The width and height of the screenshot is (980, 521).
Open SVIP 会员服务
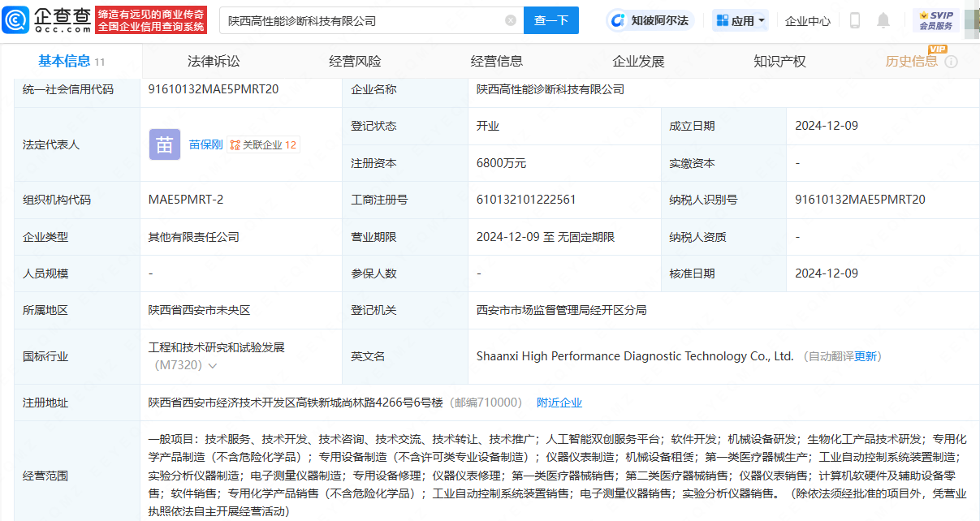point(936,20)
